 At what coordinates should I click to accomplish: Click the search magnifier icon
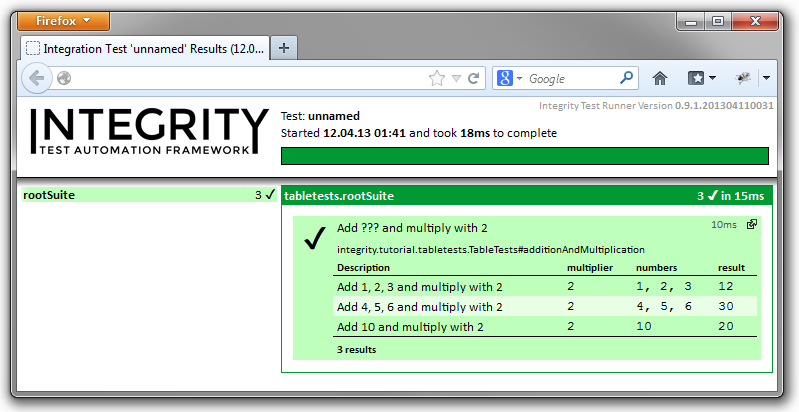[627, 78]
